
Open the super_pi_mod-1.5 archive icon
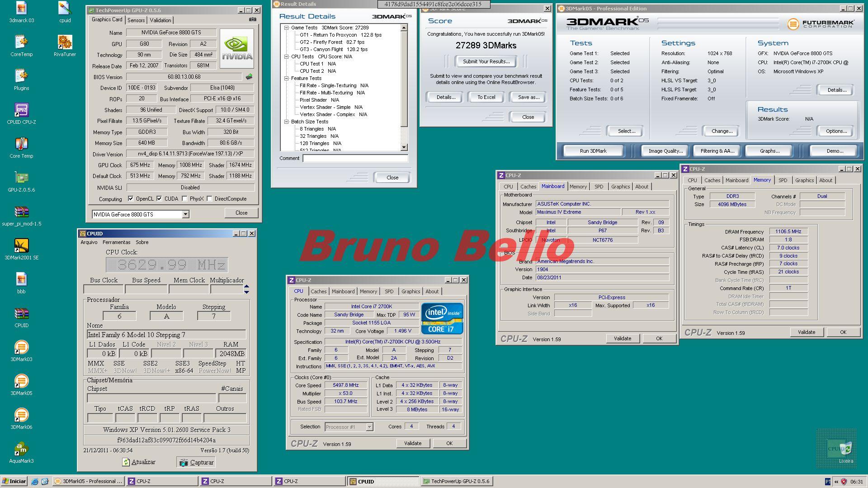coord(21,215)
